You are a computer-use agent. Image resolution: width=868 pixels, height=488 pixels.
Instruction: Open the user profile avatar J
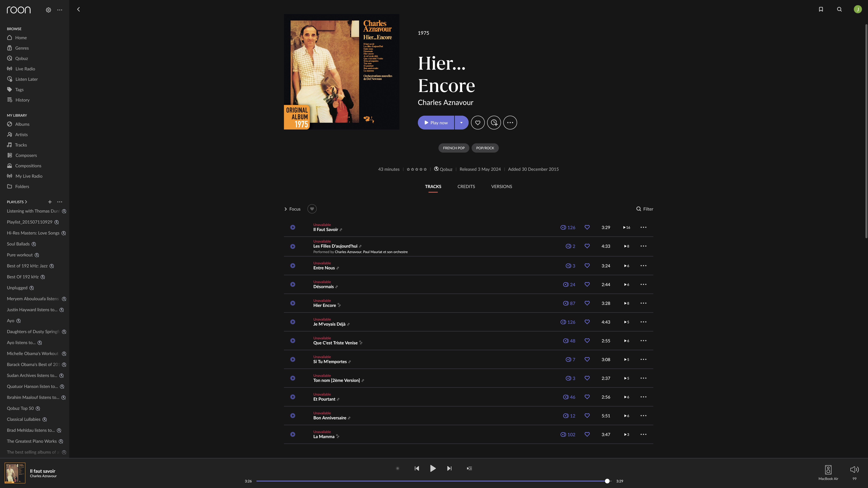point(858,9)
